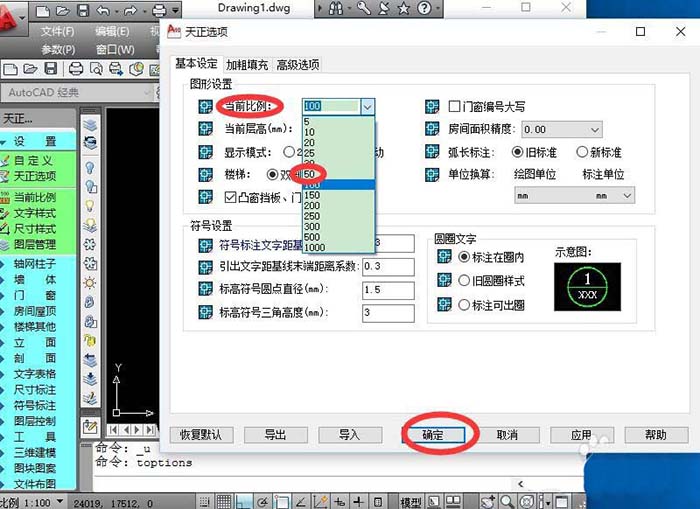
Task: Click the 确定 button
Action: (x=433, y=435)
